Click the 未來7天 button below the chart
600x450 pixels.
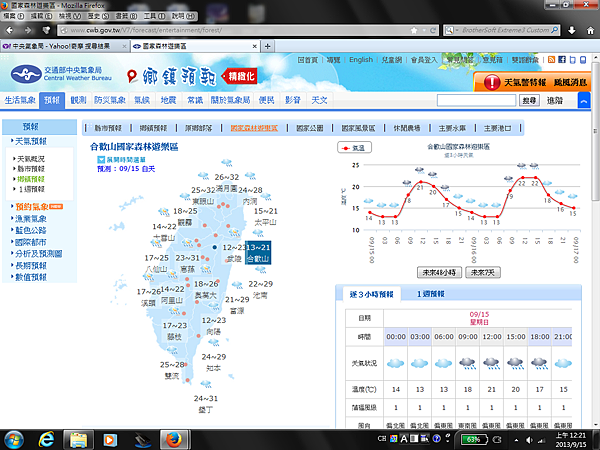[483, 272]
